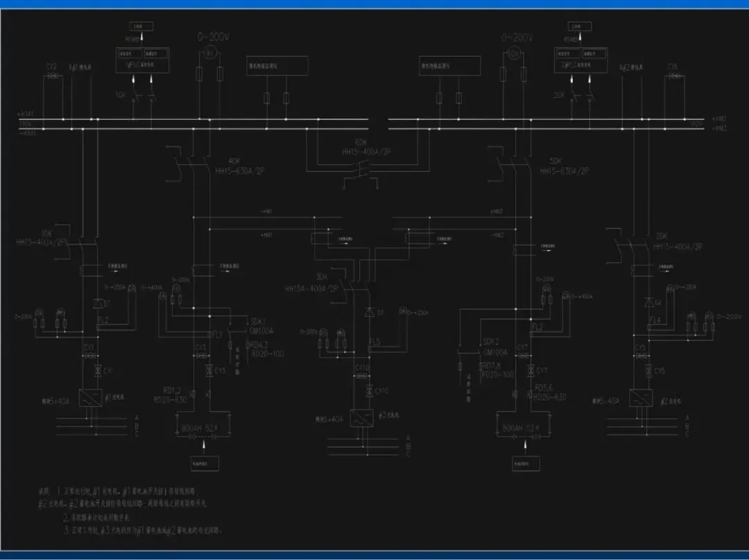Click the RD1,2 fuse label
The height and width of the screenshot is (560, 749).
[x=172, y=390]
